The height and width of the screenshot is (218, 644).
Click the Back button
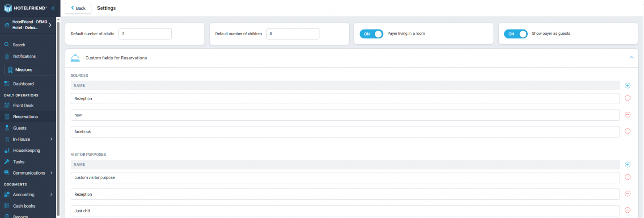pyautogui.click(x=78, y=8)
